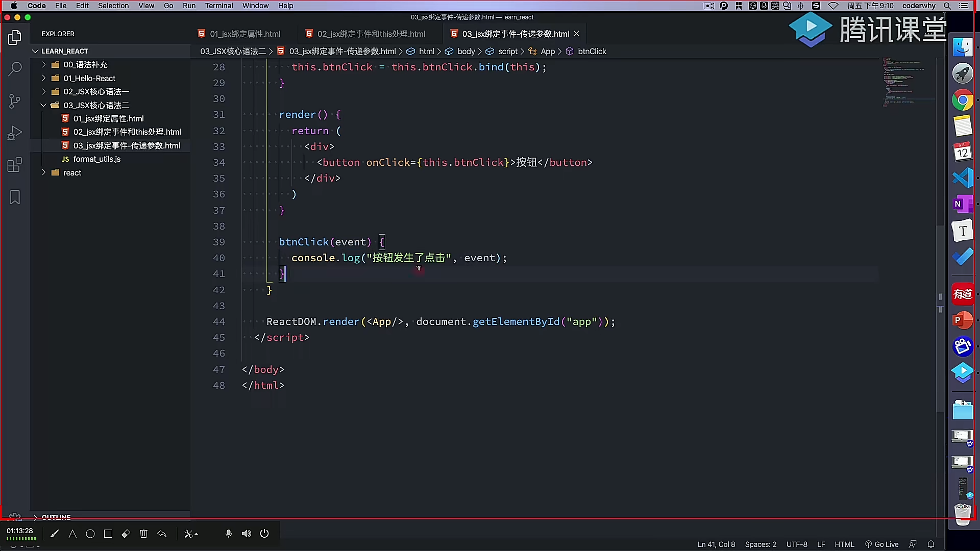This screenshot has width=980, height=551.
Task: Open format_utils.js in explorer
Action: point(97,159)
